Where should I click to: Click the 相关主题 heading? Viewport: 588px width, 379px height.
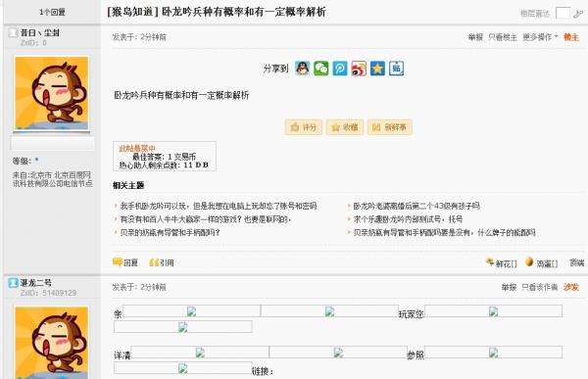(x=128, y=185)
